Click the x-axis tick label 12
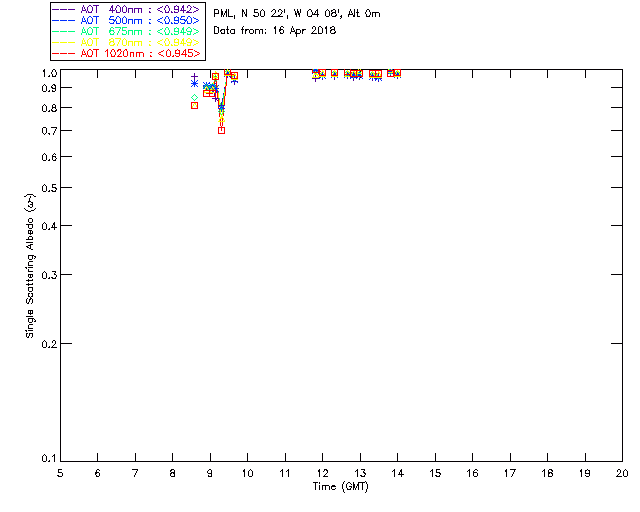 [x=322, y=473]
